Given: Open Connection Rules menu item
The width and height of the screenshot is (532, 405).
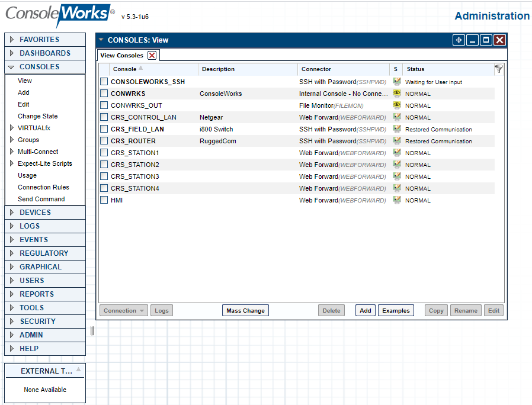Looking at the screenshot, I should pos(43,187).
